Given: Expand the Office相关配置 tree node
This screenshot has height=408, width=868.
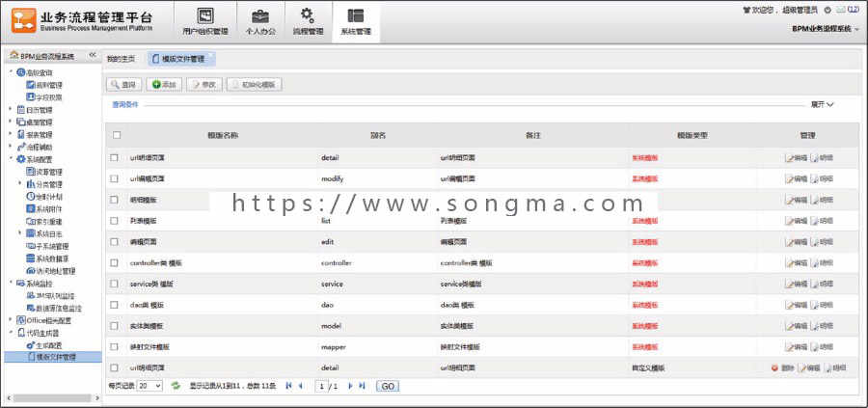Looking at the screenshot, I should pyautogui.click(x=10, y=320).
